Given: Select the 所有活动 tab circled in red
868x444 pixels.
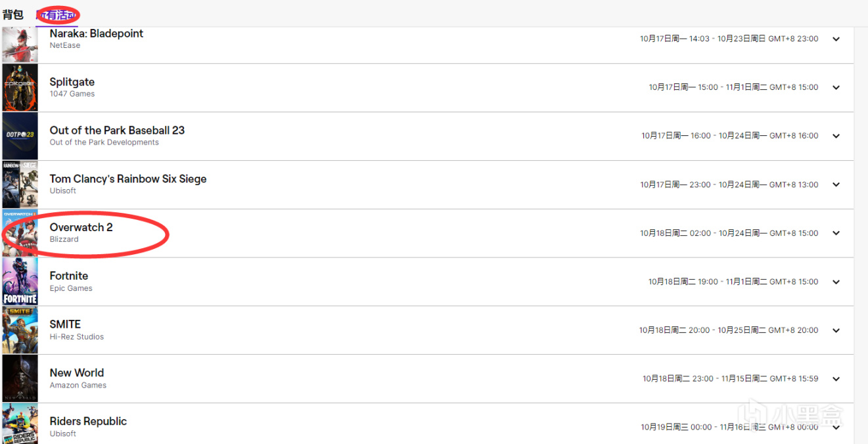Looking at the screenshot, I should pos(58,14).
